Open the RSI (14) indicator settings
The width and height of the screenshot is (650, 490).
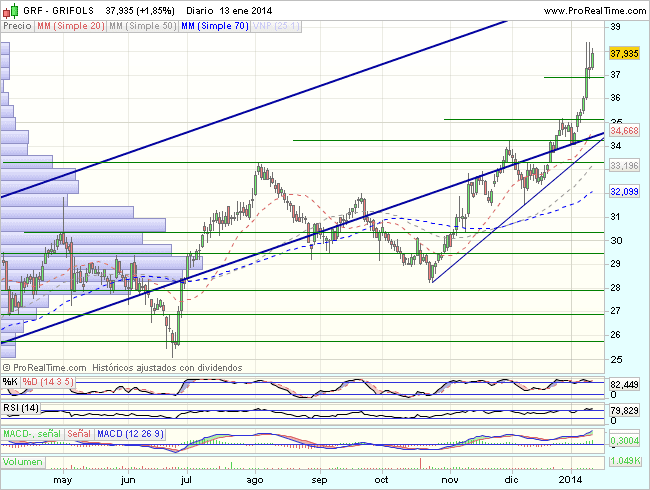pos(21,408)
